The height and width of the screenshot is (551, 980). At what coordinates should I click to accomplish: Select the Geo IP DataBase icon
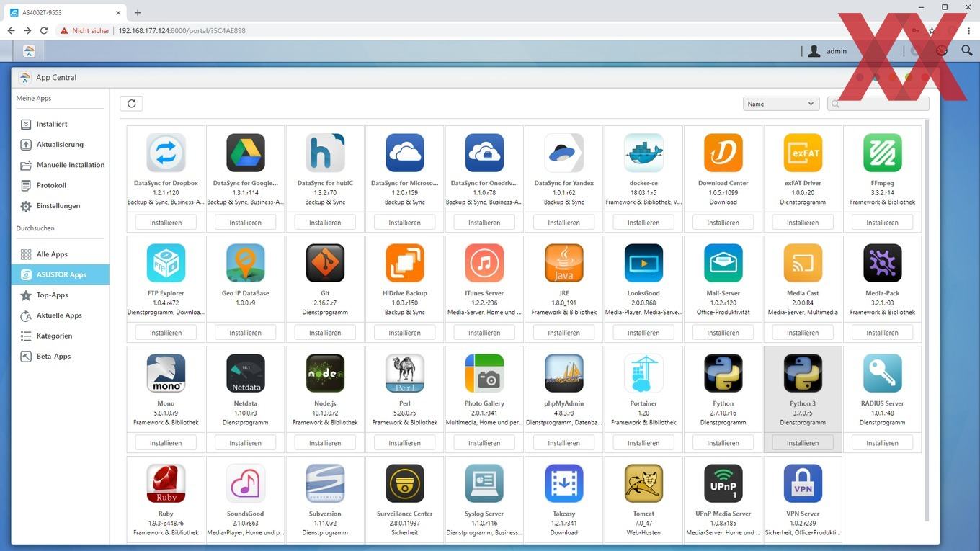(x=246, y=263)
